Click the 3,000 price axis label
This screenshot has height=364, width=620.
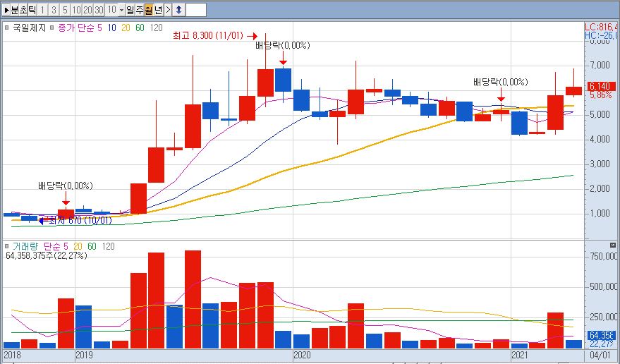coord(600,164)
